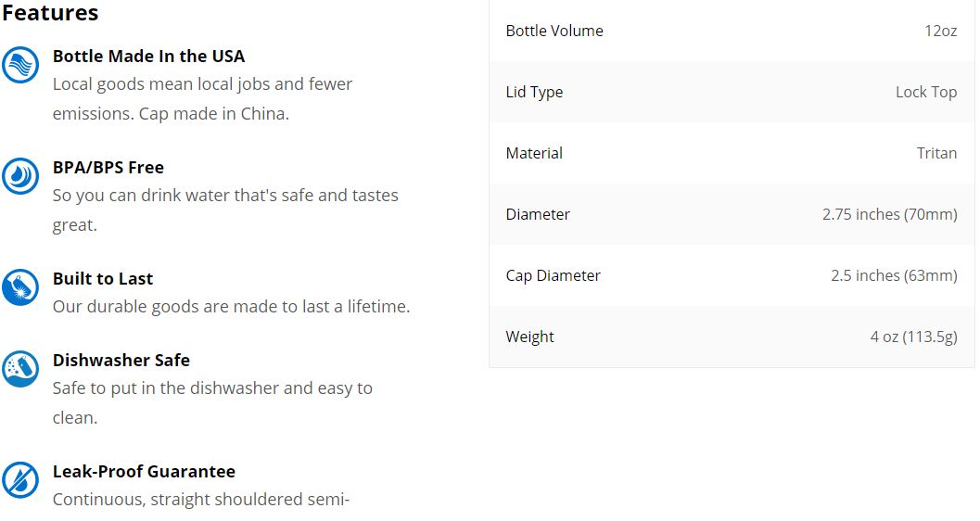
Task: Click the Bottle Volume specification row
Action: tap(732, 31)
